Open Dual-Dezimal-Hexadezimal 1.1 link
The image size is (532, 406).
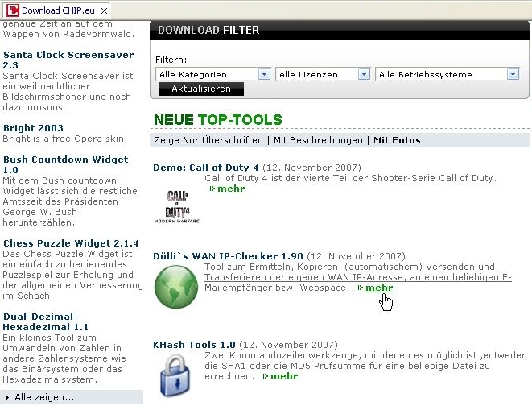tap(45, 321)
